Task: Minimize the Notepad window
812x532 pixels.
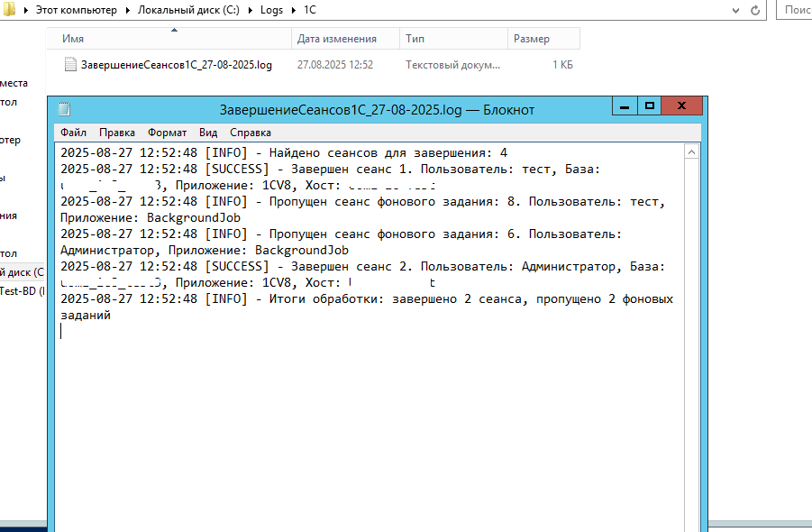Action: click(625, 106)
